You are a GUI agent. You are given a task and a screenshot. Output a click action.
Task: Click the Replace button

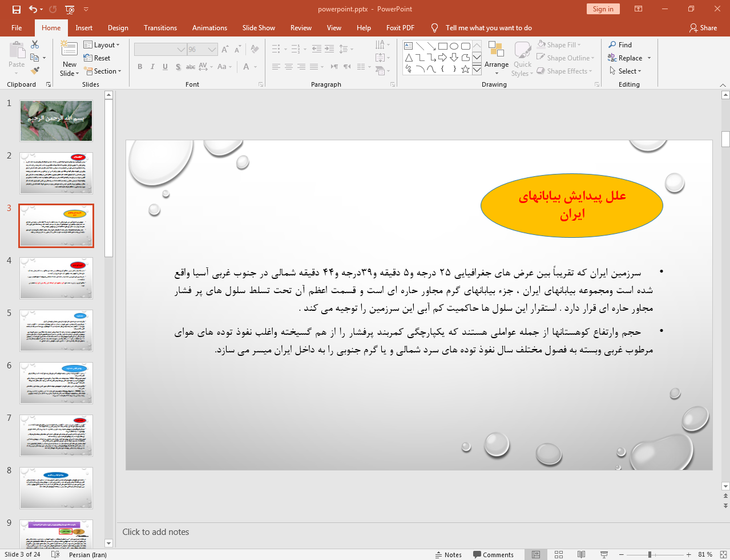coord(630,58)
